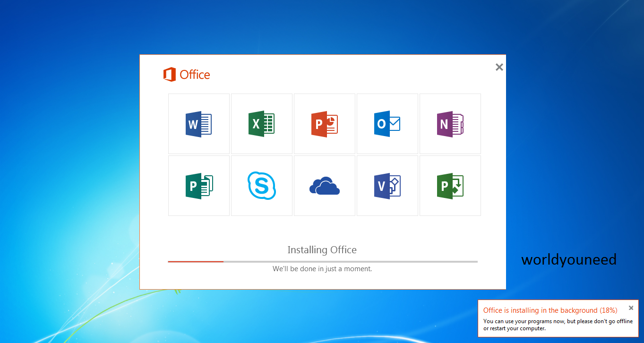Click the Project icon
Viewport: 644px width, 343px height.
[450, 185]
